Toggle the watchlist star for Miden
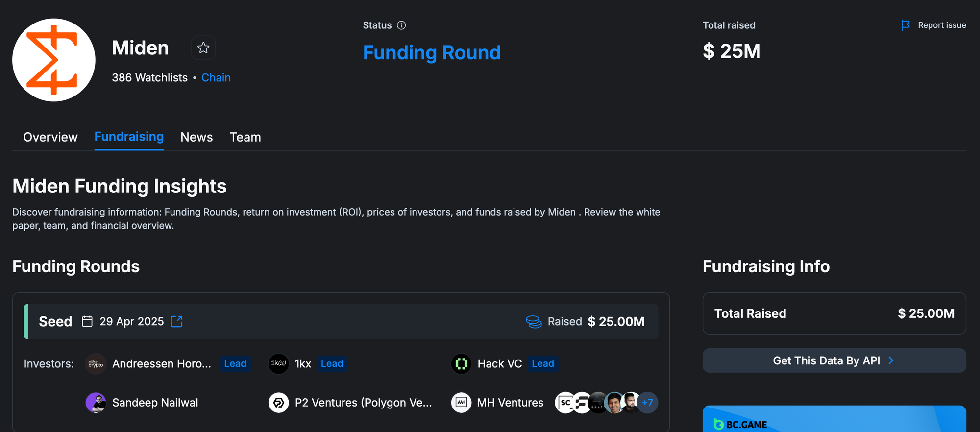This screenshot has width=980, height=432. click(203, 48)
